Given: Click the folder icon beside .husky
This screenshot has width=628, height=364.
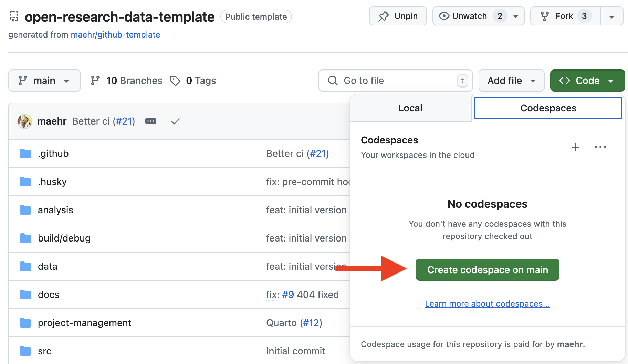Looking at the screenshot, I should (25, 182).
